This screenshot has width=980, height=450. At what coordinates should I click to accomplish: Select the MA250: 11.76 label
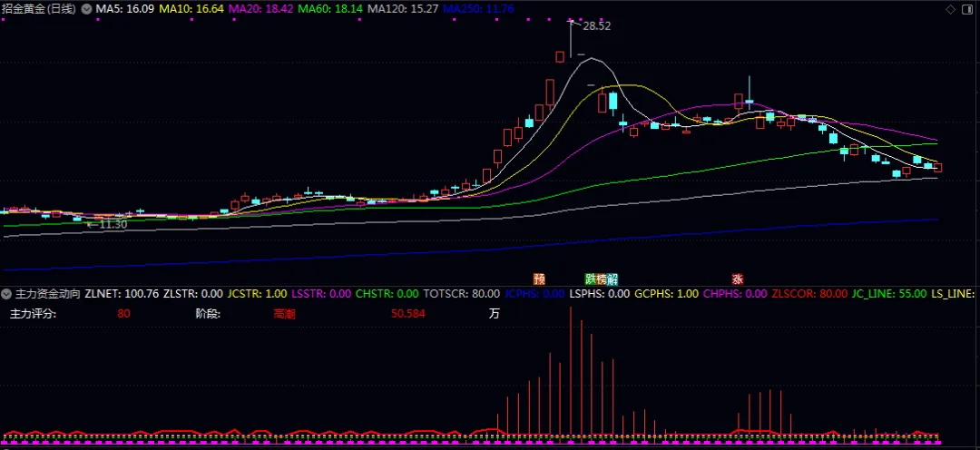click(x=478, y=9)
